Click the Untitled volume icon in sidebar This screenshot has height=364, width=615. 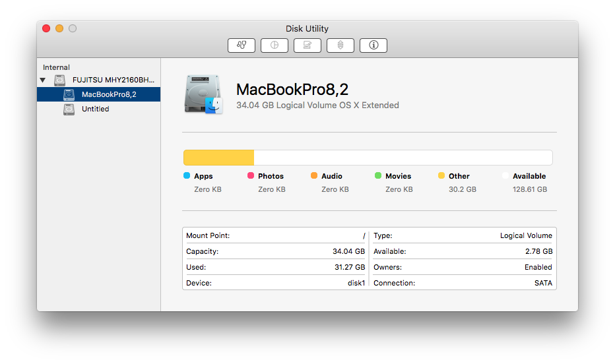tap(69, 109)
